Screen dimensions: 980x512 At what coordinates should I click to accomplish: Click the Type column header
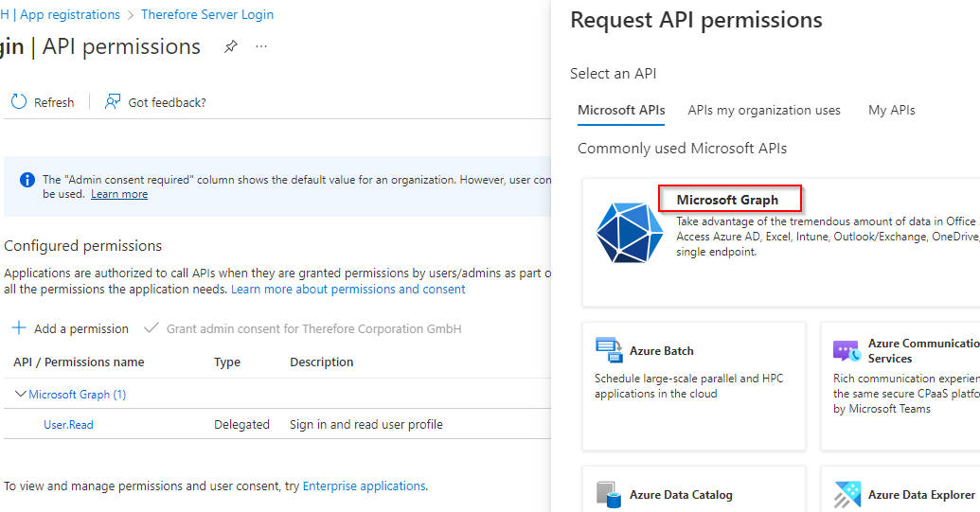click(x=227, y=362)
